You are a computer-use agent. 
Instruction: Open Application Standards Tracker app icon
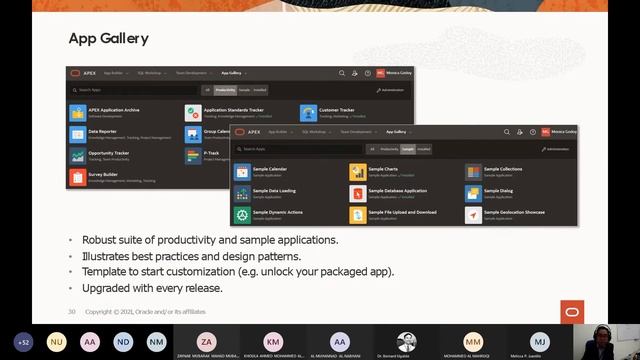193,113
